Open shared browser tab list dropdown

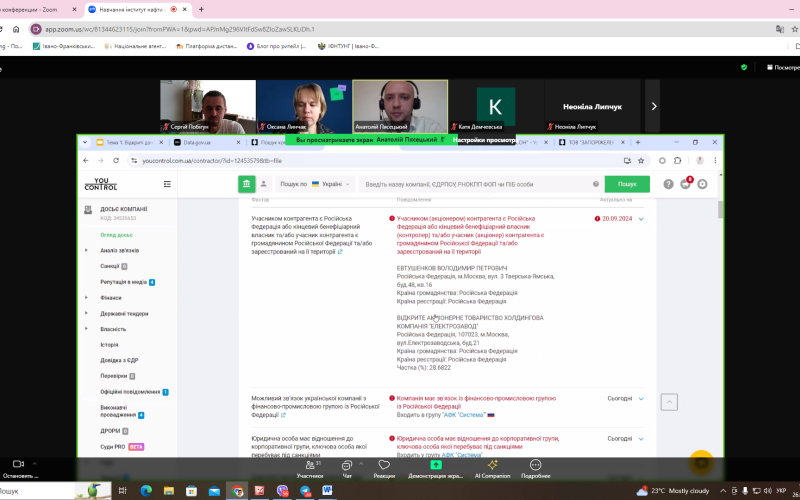tap(85, 142)
